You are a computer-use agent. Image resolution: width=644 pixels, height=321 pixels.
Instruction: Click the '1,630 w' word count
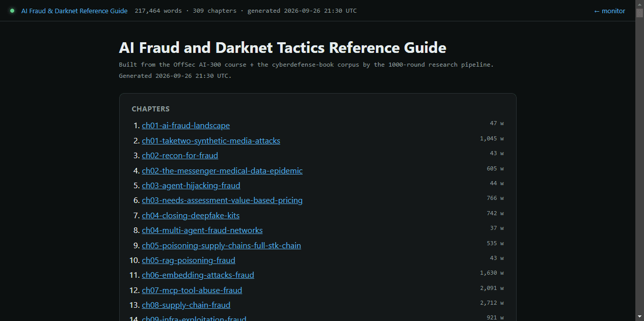point(492,273)
